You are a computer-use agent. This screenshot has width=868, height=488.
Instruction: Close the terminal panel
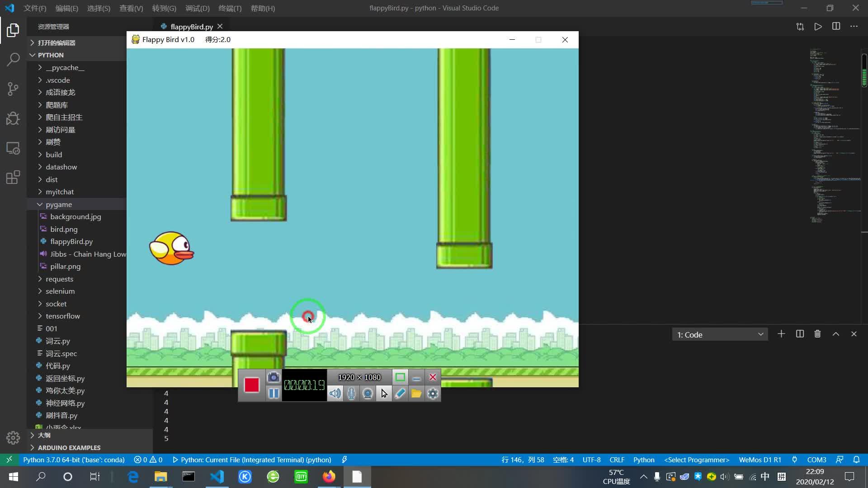854,334
